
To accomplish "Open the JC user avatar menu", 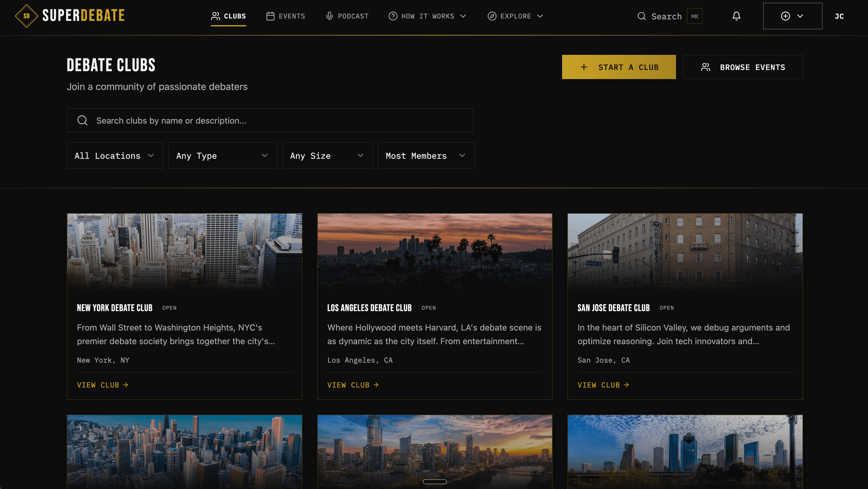I will [x=839, y=16].
